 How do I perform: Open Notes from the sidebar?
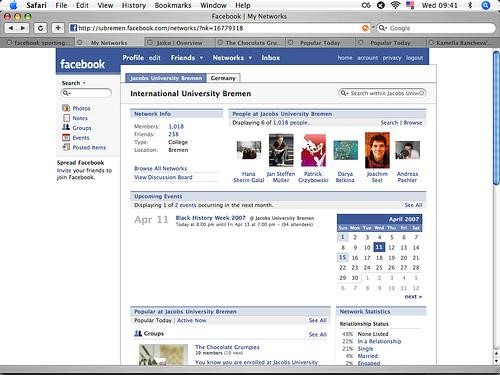point(80,118)
